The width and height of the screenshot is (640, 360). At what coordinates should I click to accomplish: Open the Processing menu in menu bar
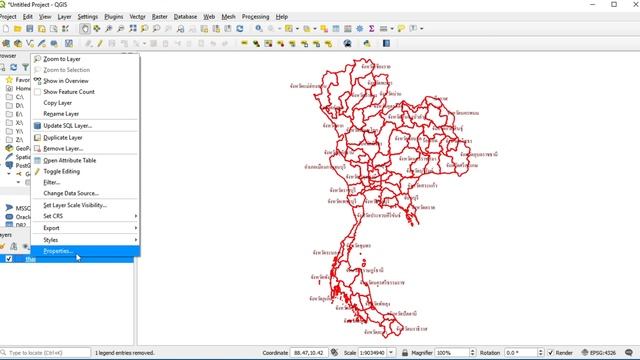tap(256, 17)
